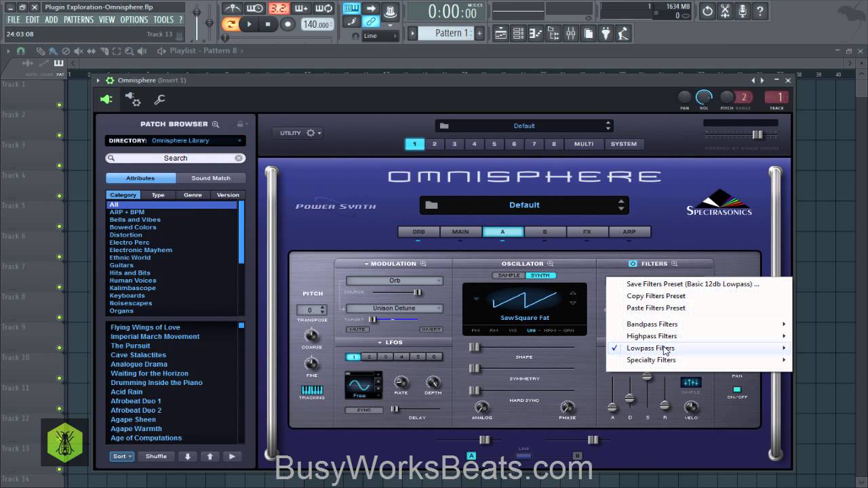Viewport: 868px width, 488px height.
Task: Open the Line snap dropdown
Action: coord(382,36)
